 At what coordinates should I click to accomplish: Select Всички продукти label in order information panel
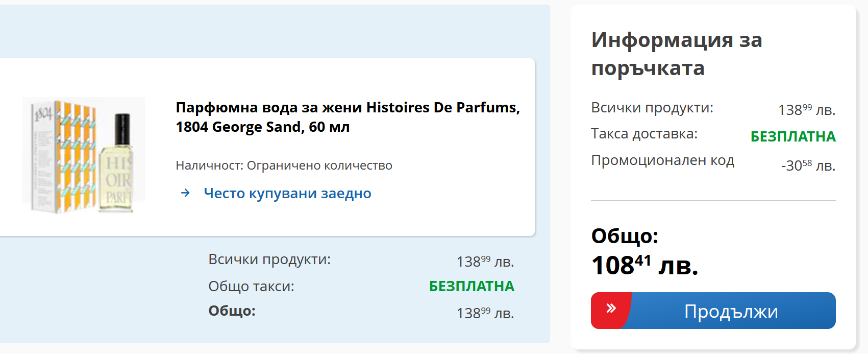tap(652, 108)
